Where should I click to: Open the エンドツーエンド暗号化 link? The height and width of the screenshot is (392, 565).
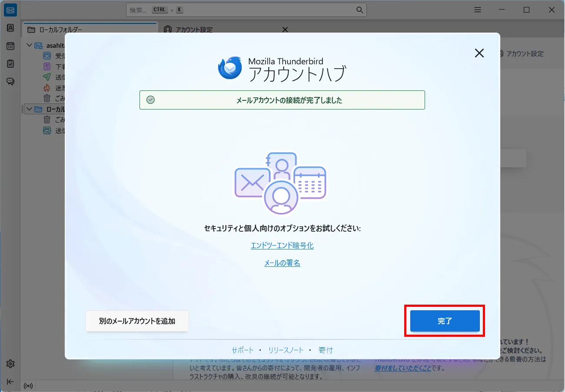(x=282, y=245)
